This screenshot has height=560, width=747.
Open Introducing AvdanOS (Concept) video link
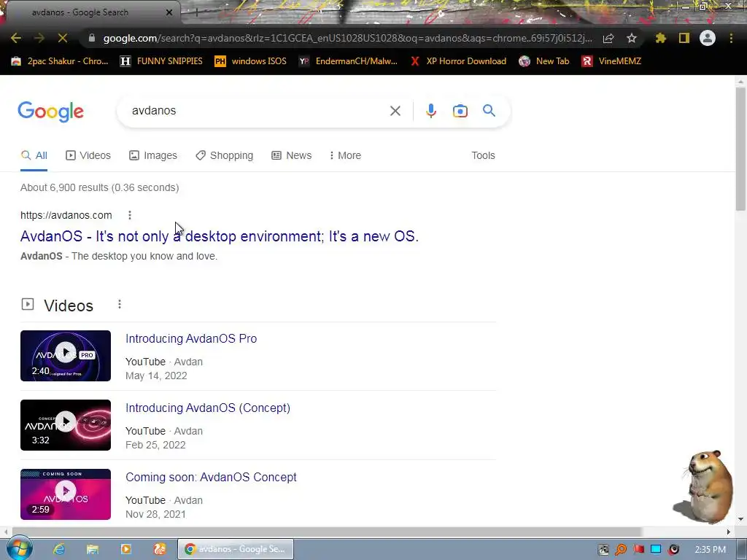(208, 408)
